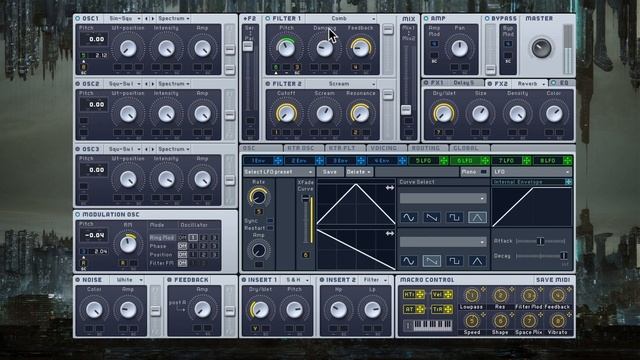Switch to the GLOBAL tab
This screenshot has width=640, height=360.
coord(469,148)
